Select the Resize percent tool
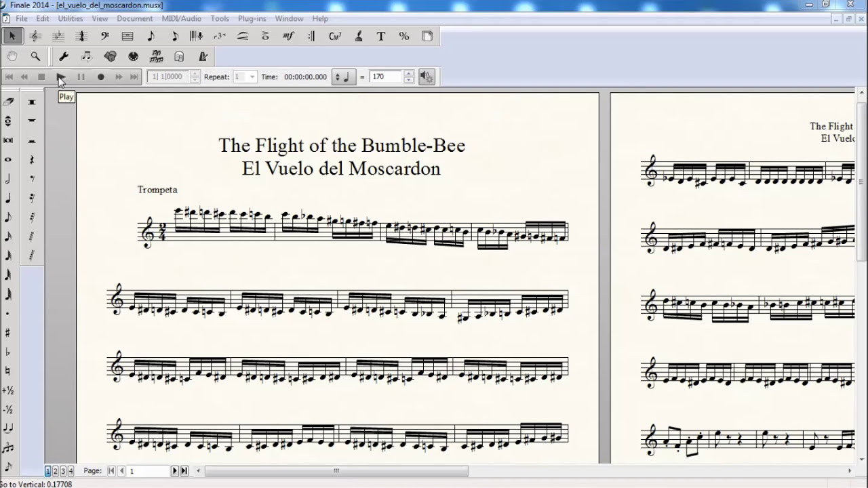Image resolution: width=868 pixels, height=488 pixels. 403,36
